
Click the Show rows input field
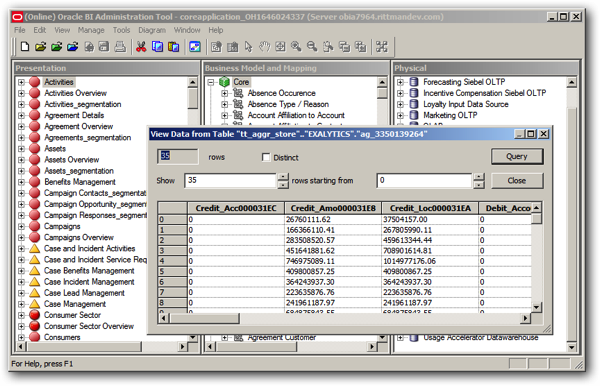point(230,181)
